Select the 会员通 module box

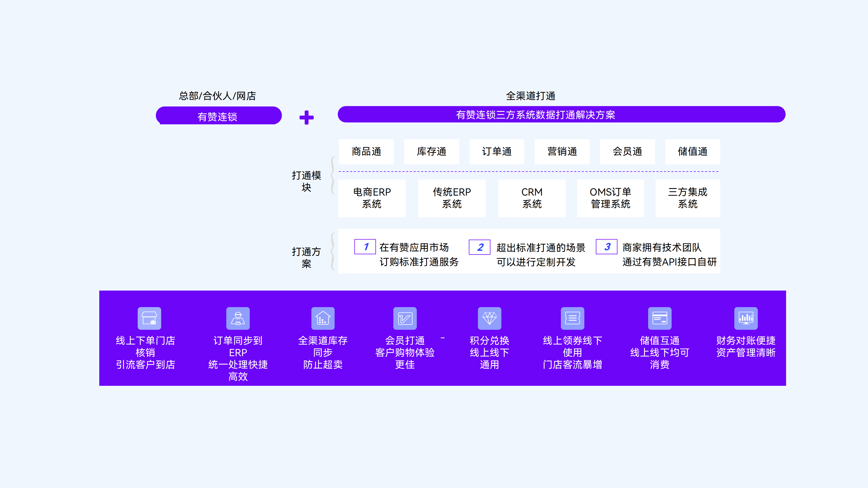(627, 152)
